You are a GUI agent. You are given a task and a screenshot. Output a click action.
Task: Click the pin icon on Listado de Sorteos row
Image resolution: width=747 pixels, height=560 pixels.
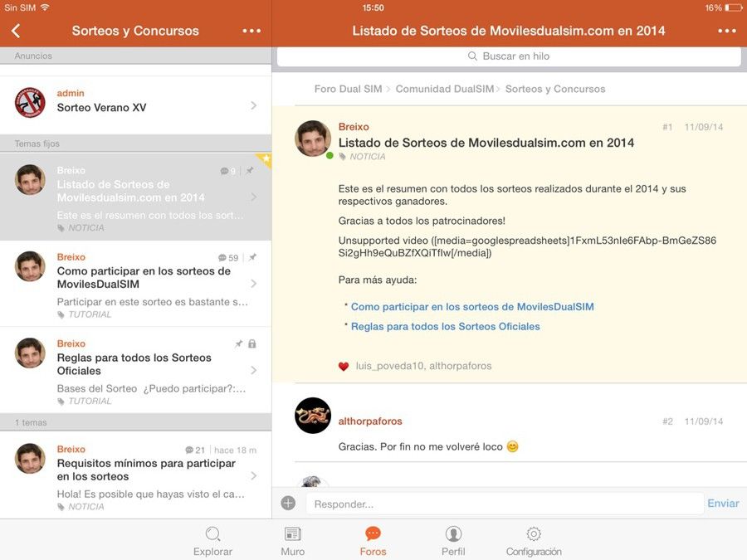point(250,170)
